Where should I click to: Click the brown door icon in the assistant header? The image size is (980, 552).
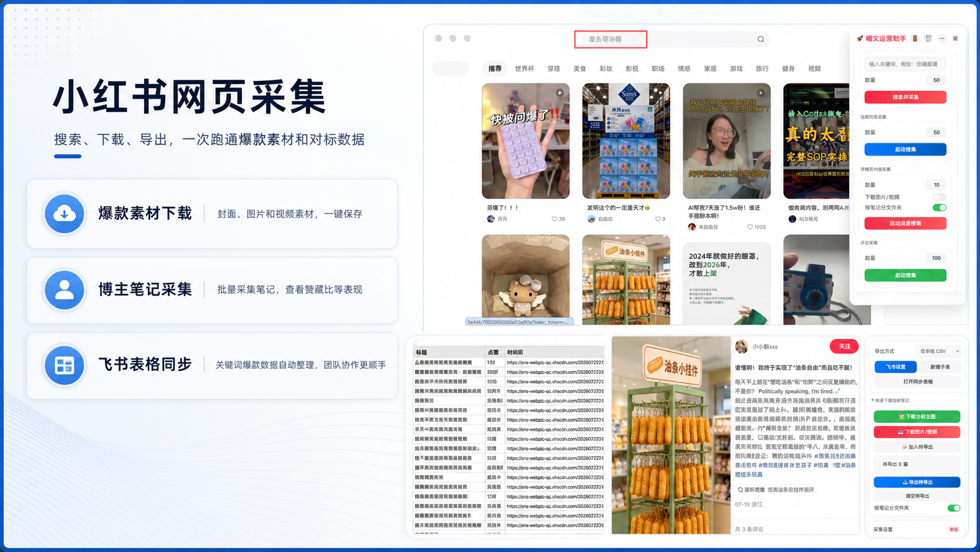[915, 39]
